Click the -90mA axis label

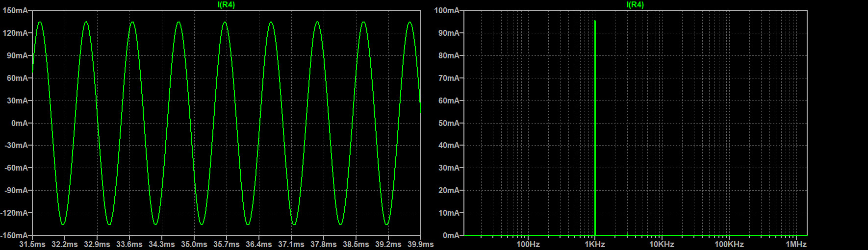(16, 190)
